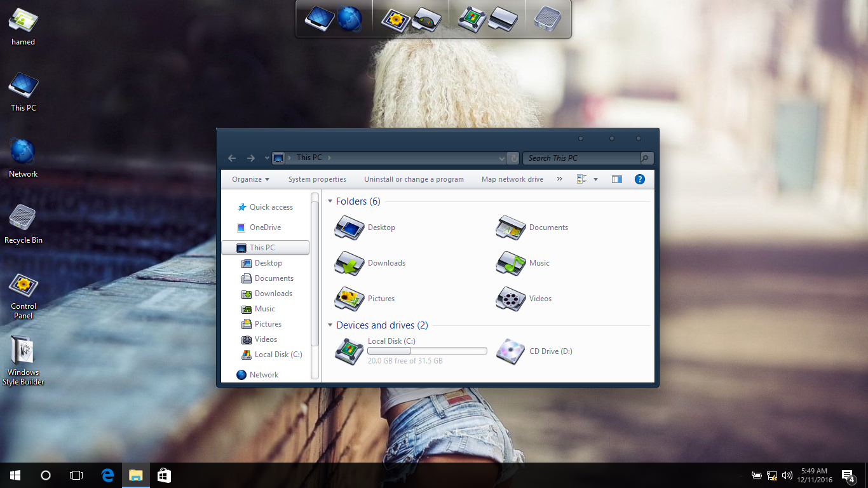Viewport: 868px width, 488px height.
Task: Select OneDrive in the navigation pane
Action: (x=265, y=227)
